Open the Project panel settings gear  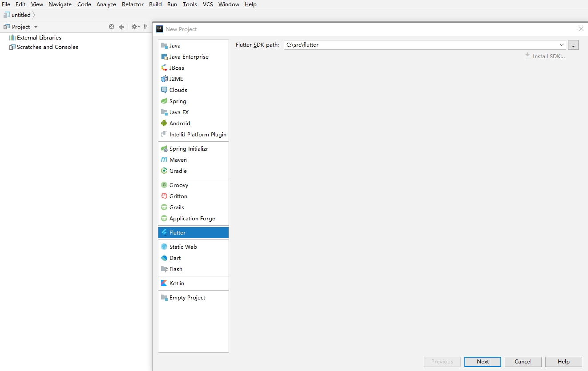tap(135, 27)
